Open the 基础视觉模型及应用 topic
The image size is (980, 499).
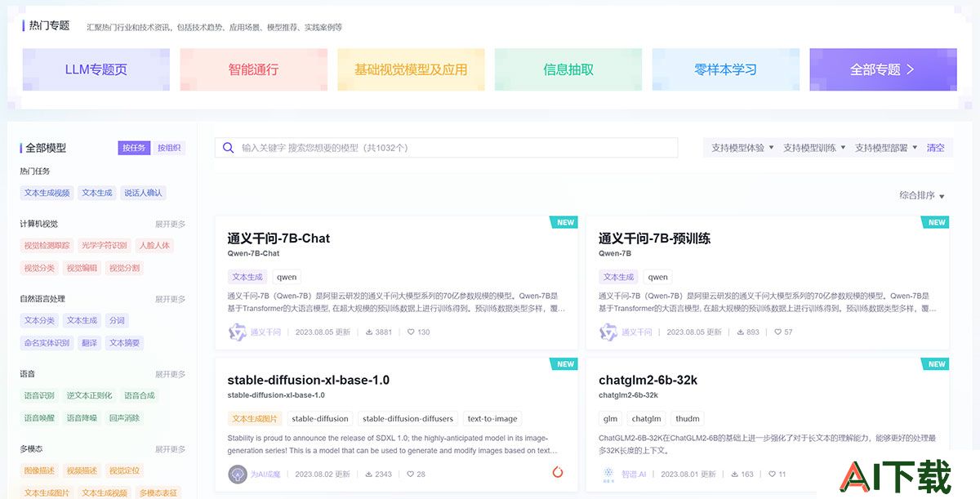tap(411, 69)
